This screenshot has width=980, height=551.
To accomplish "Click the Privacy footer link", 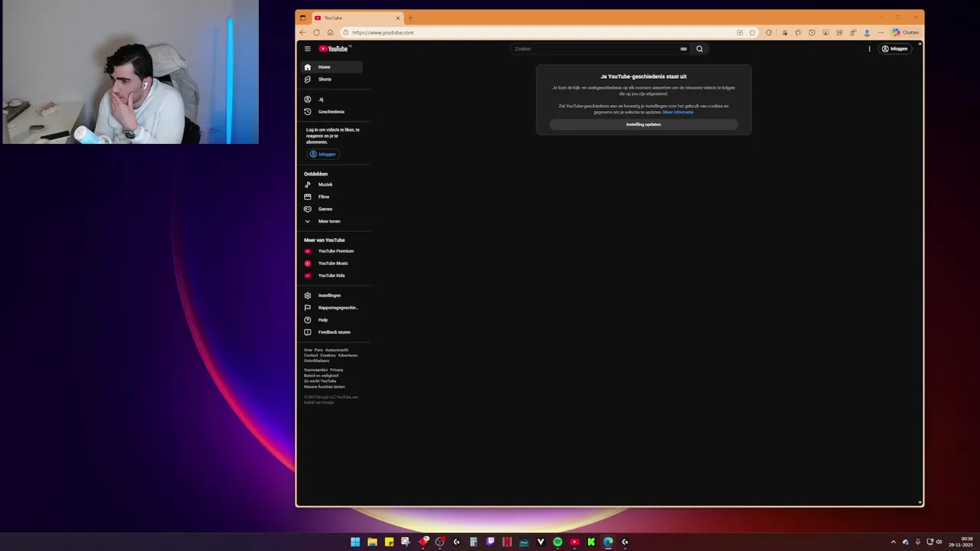I will click(x=337, y=370).
